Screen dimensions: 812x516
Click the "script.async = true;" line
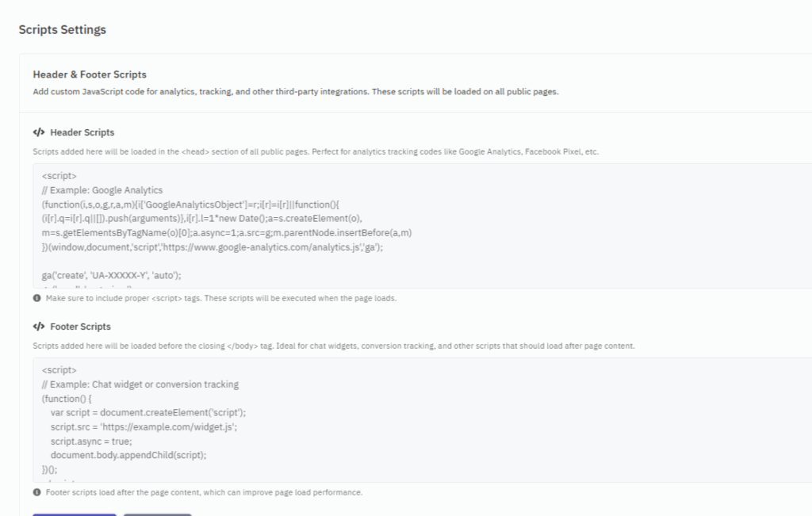(x=91, y=441)
